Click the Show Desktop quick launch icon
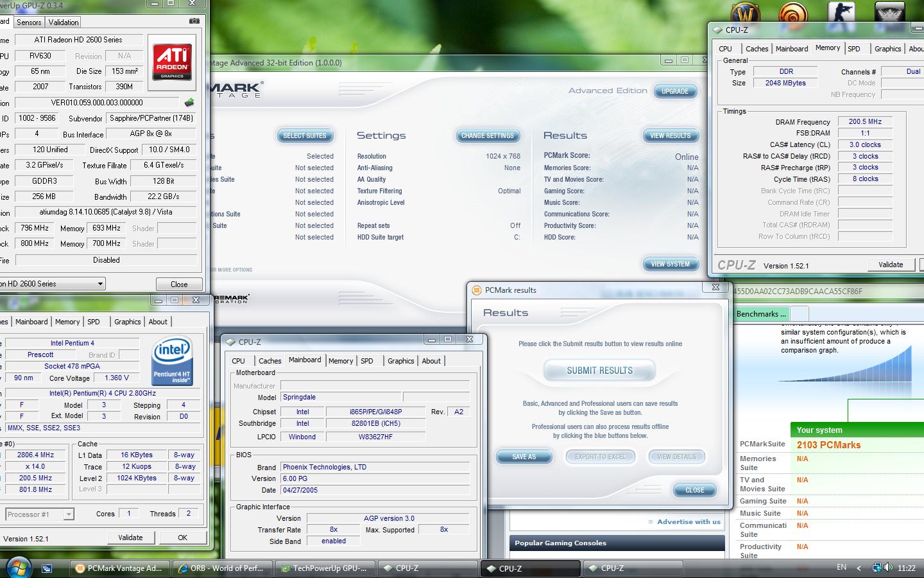Screen dimensions: 924x578 (x=47, y=568)
